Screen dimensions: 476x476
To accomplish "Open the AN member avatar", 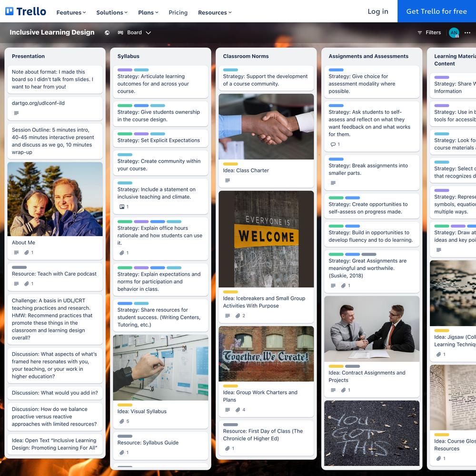I will (x=454, y=33).
